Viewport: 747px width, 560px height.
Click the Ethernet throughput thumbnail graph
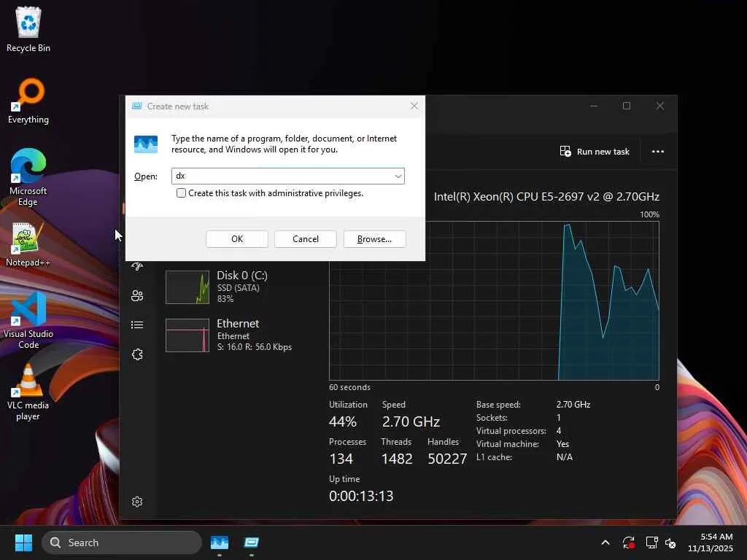(x=187, y=335)
